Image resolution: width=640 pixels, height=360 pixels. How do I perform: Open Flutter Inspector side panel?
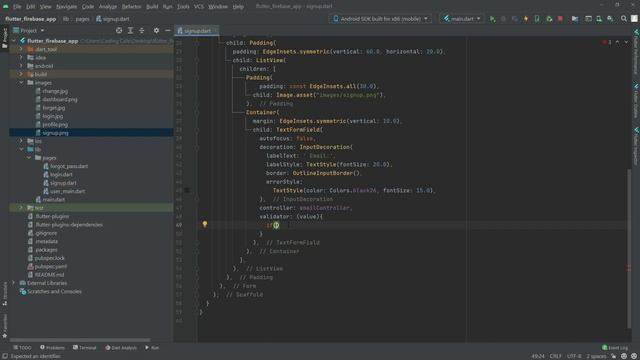point(636,147)
